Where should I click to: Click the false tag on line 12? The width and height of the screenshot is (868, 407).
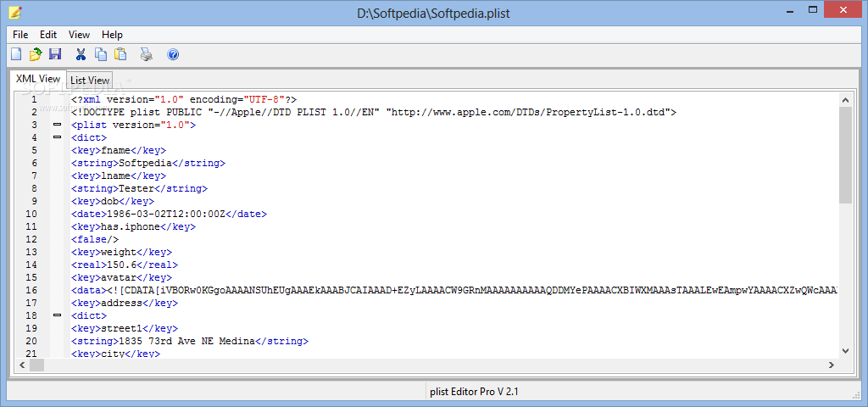tap(95, 239)
